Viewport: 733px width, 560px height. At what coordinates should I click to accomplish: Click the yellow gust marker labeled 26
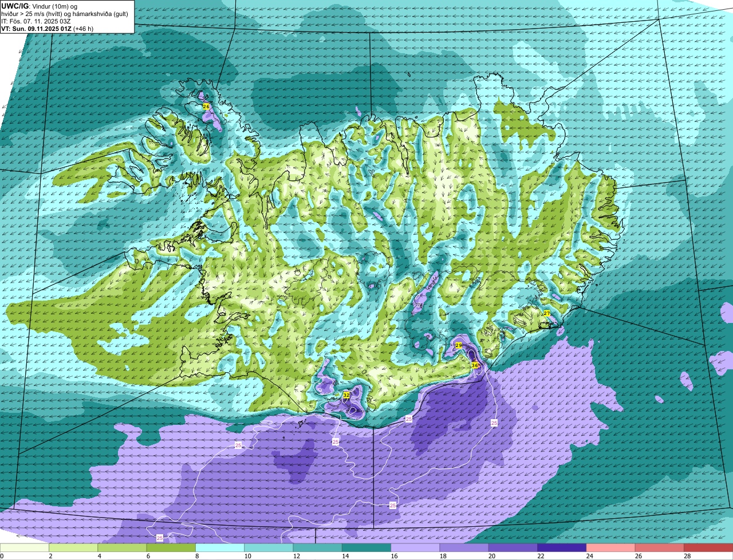point(206,107)
